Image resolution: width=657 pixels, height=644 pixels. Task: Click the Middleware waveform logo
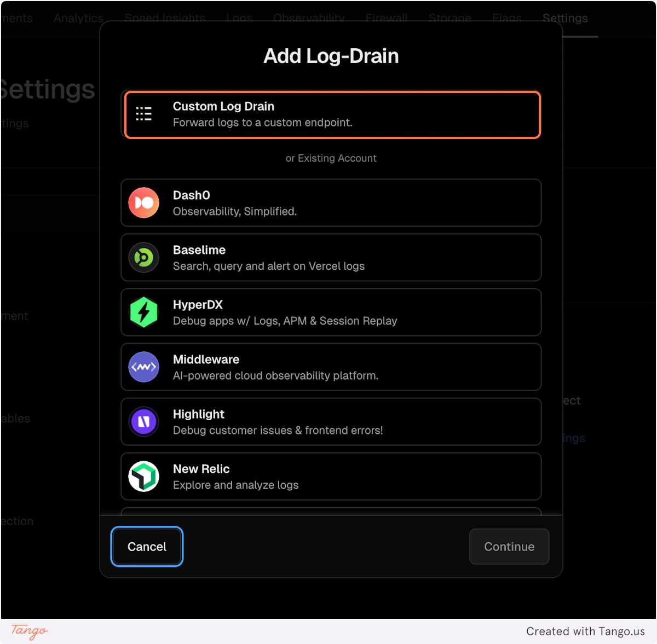[x=143, y=367]
